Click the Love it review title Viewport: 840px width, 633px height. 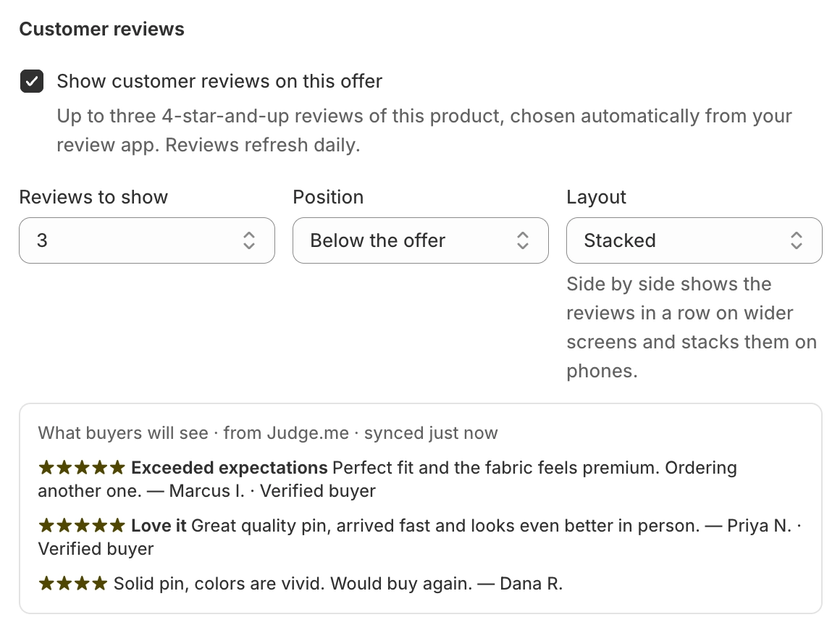159,526
